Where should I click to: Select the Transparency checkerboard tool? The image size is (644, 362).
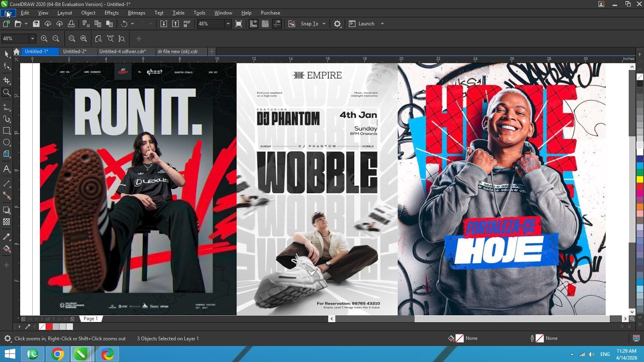(7, 222)
